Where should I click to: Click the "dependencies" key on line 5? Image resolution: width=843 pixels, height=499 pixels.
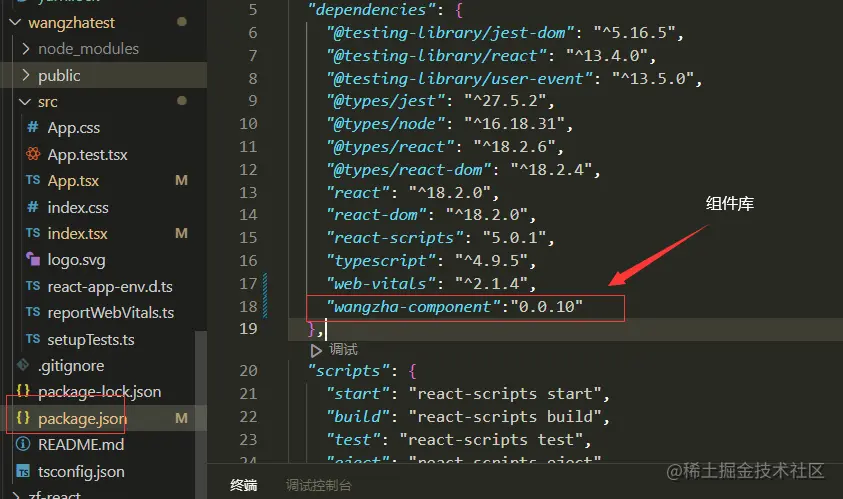pos(372,10)
